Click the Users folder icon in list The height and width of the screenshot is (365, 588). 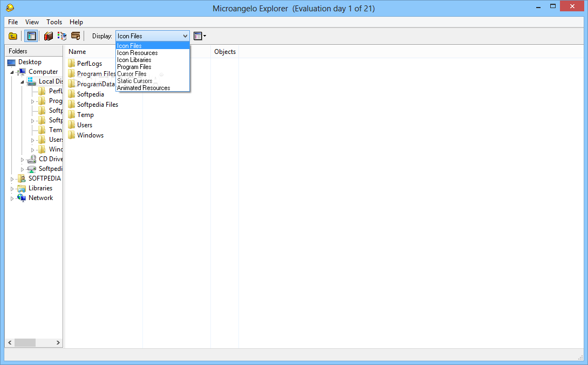click(72, 125)
